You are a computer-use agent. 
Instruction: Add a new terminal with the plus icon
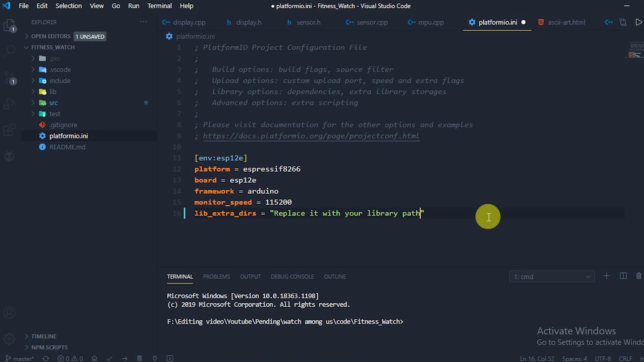pyautogui.click(x=606, y=276)
